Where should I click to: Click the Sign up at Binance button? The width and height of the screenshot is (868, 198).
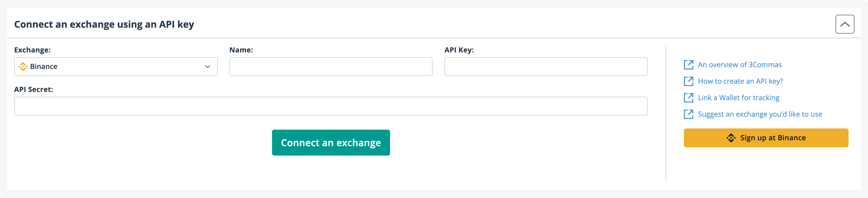click(x=766, y=138)
